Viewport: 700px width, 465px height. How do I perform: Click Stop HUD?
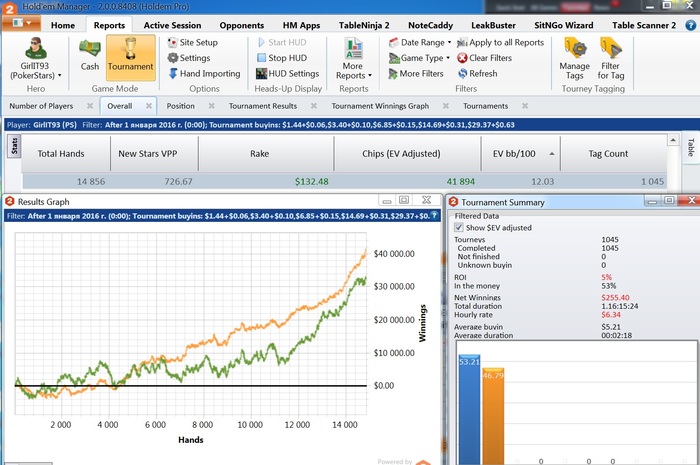282,58
